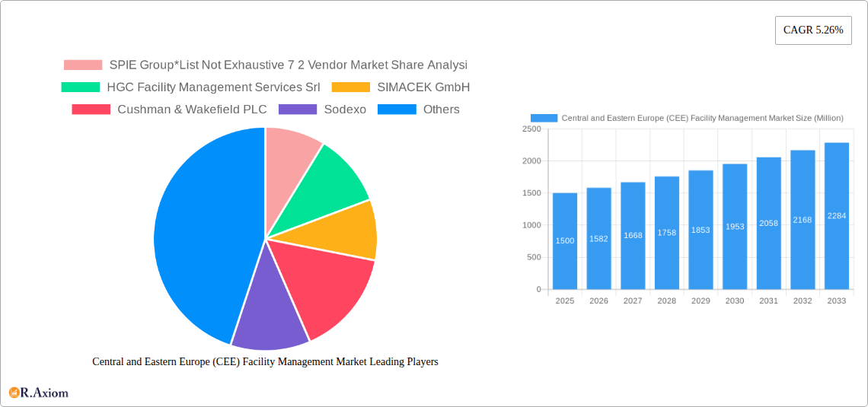This screenshot has height=407, width=868.
Task: Click the R.Axiom logo icon
Action: point(14,393)
